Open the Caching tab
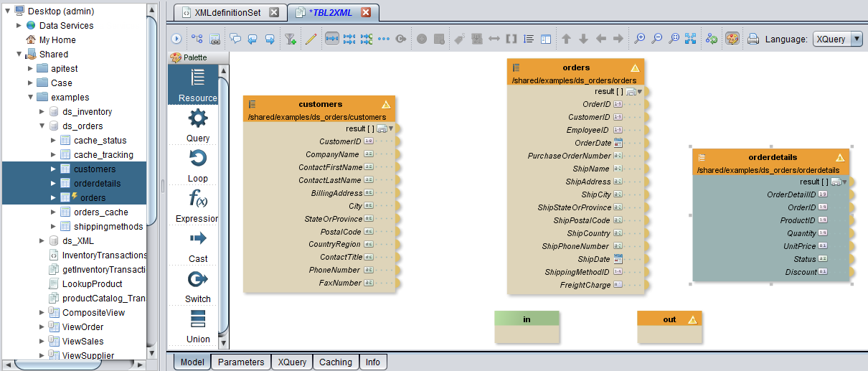The width and height of the screenshot is (868, 371). coord(335,362)
